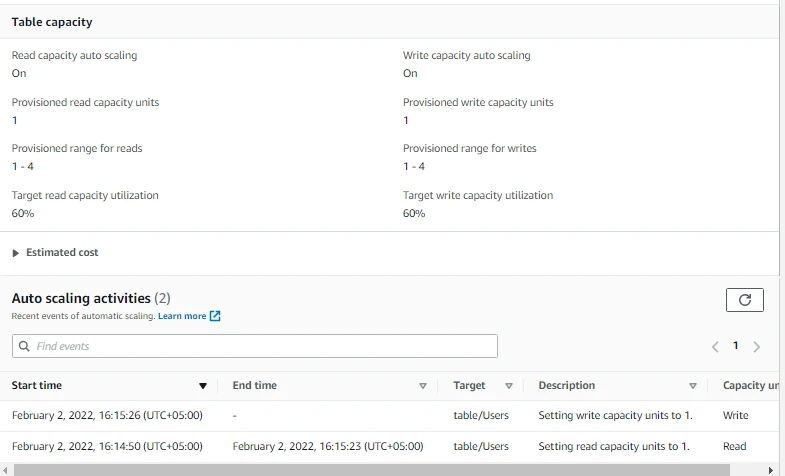The width and height of the screenshot is (785, 476).
Task: Click the scroll right arrow
Action: 770,469
